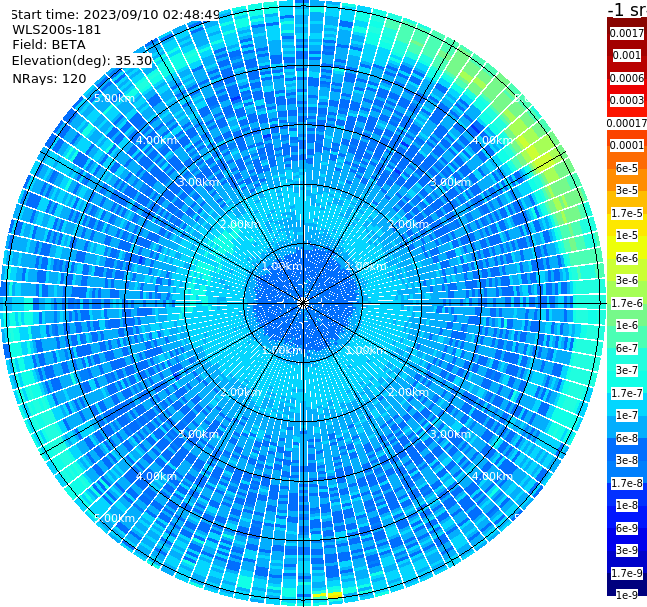
Task: Click the 3e-7 colorbar tick
Action: tap(627, 370)
